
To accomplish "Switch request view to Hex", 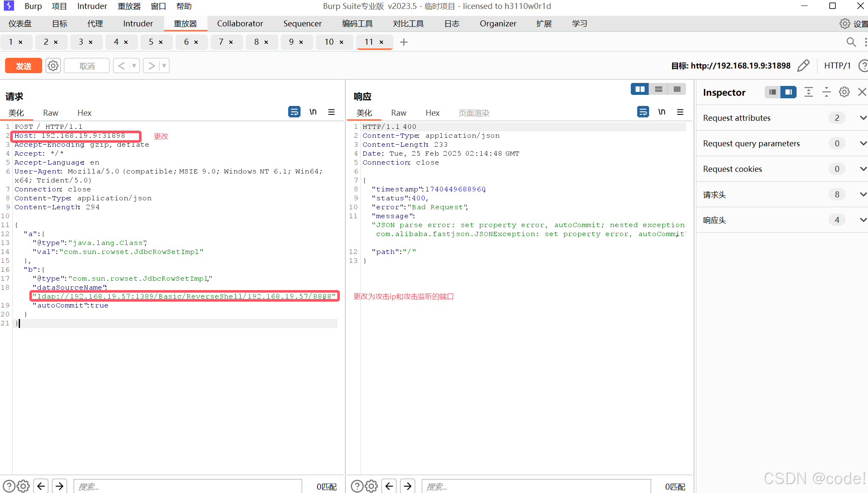I will 84,113.
